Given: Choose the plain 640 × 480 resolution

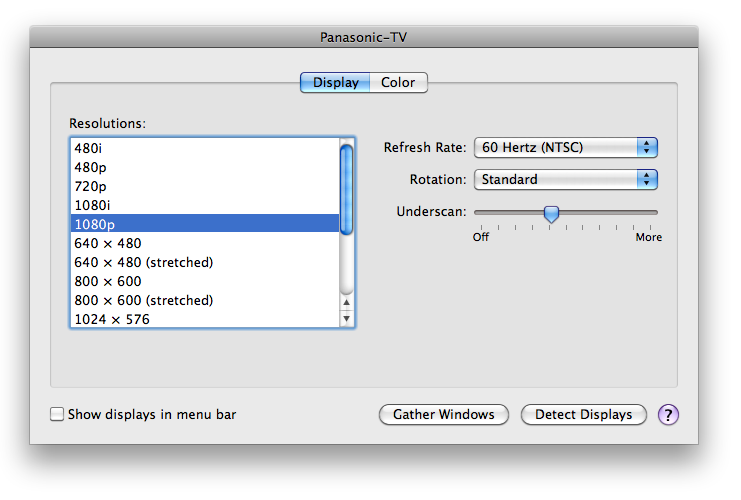Looking at the screenshot, I should pos(205,243).
